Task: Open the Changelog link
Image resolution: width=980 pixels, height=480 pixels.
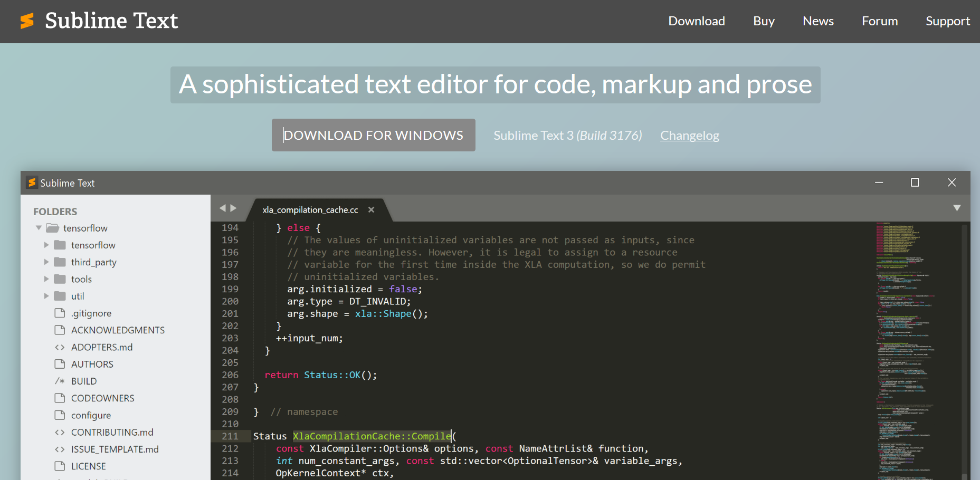Action: [x=689, y=136]
